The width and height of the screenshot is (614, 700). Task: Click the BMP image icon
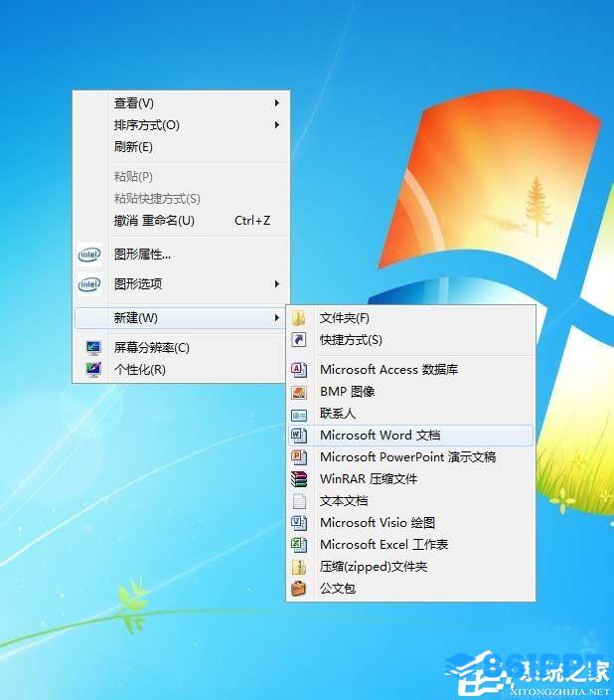click(x=299, y=392)
